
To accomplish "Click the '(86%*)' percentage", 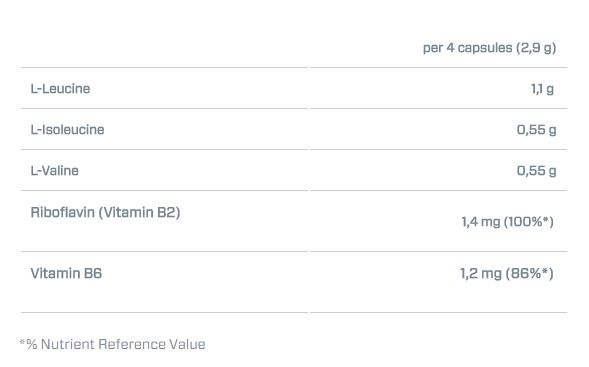I will tap(530, 273).
